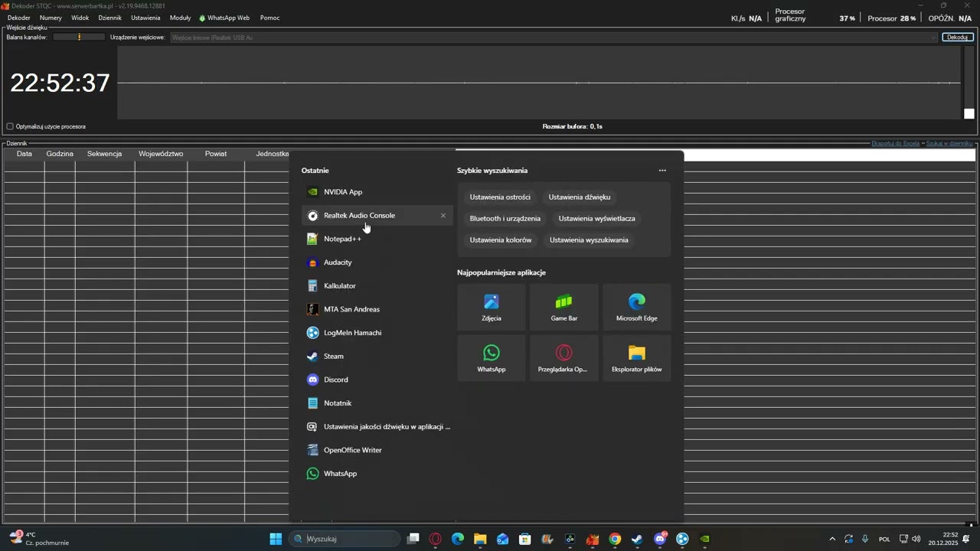Open the Numery menu

pos(51,18)
